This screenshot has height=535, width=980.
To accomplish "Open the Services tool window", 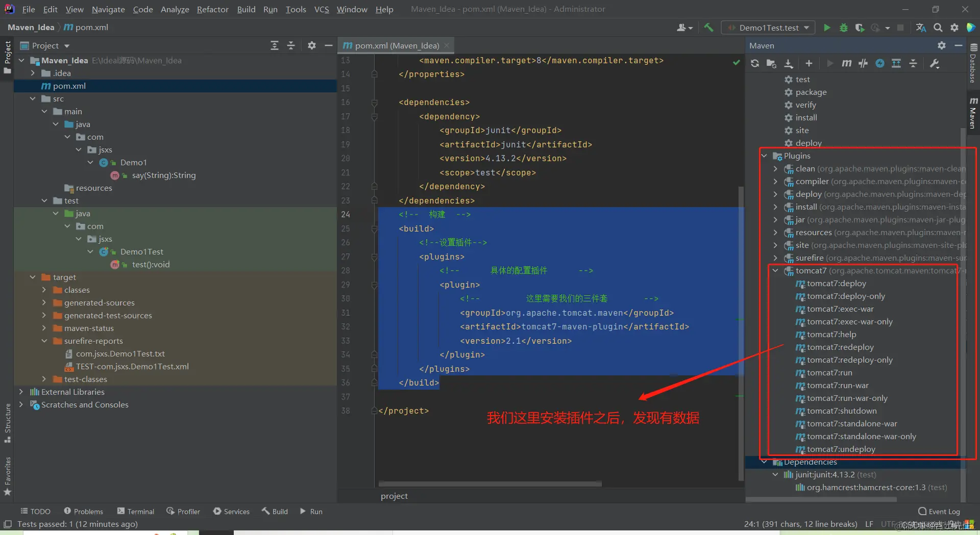I will (x=231, y=512).
